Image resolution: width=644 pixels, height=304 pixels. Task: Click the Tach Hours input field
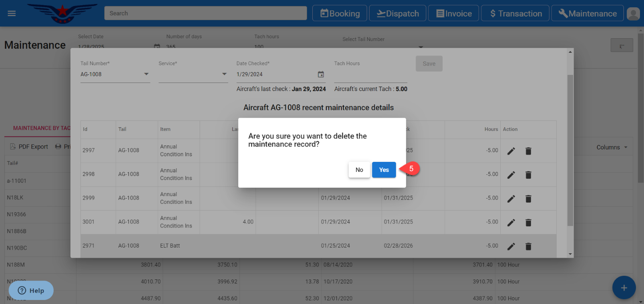(x=370, y=74)
